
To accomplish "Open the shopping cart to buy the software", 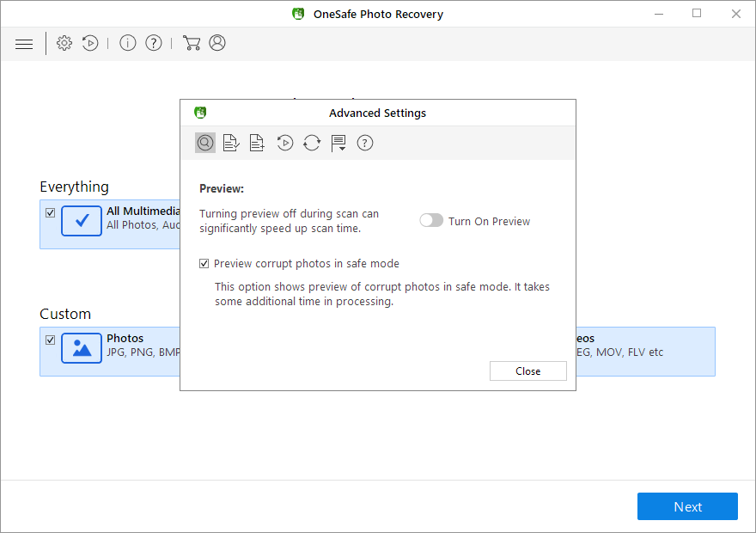I will (192, 42).
